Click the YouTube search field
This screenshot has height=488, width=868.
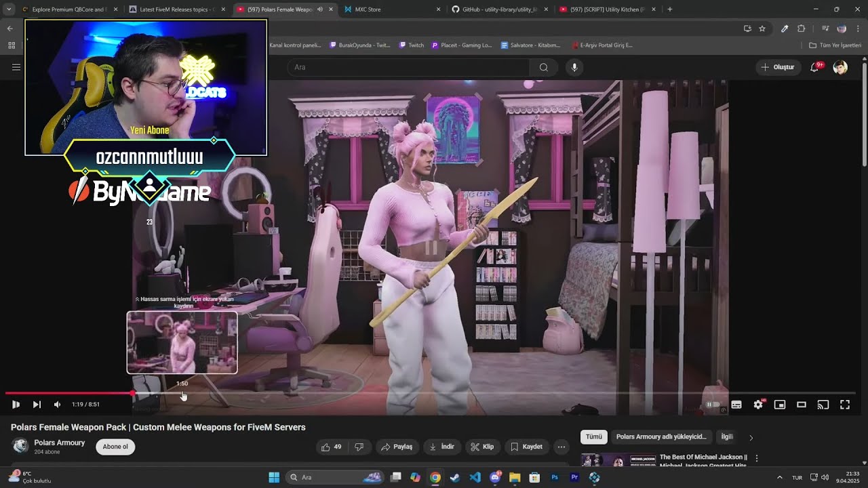409,67
